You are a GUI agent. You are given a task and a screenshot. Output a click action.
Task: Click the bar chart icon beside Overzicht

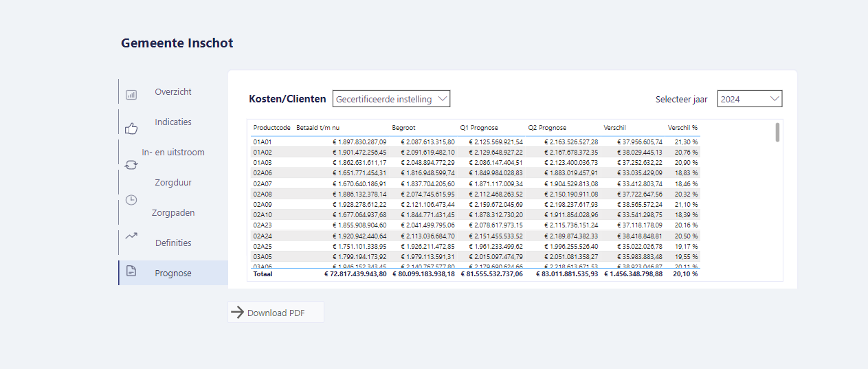[131, 95]
